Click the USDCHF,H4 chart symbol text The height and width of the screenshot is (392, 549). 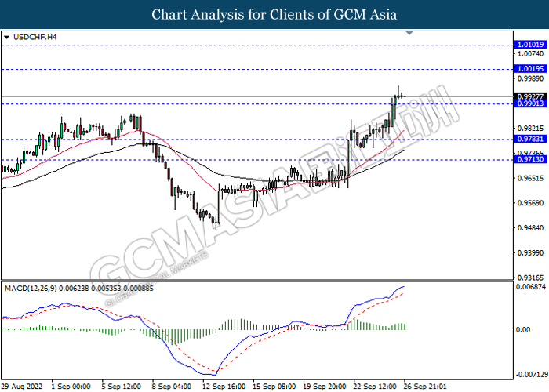coord(35,37)
